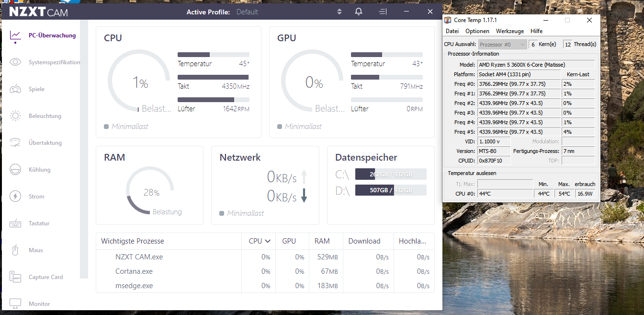
Task: Click Freq #0 value in Core Temp
Action: 519,84
